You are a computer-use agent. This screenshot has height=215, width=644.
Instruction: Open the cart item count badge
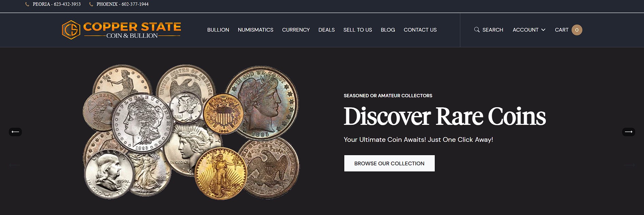577,30
